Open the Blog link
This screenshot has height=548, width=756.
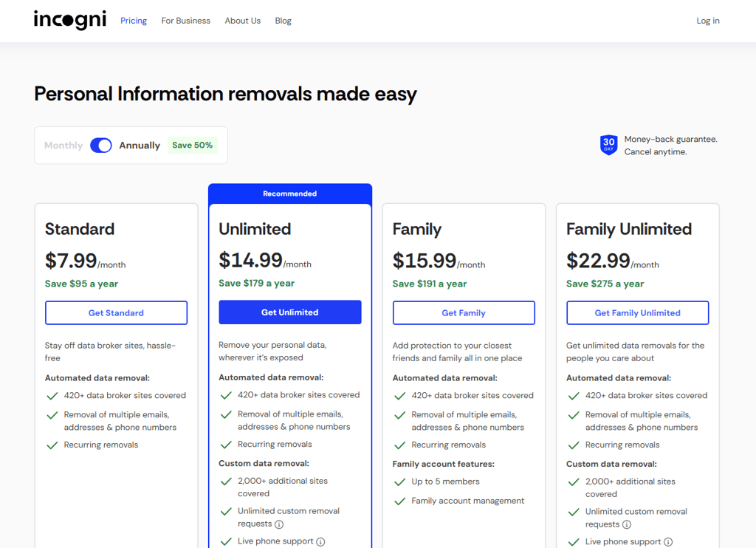(x=283, y=21)
